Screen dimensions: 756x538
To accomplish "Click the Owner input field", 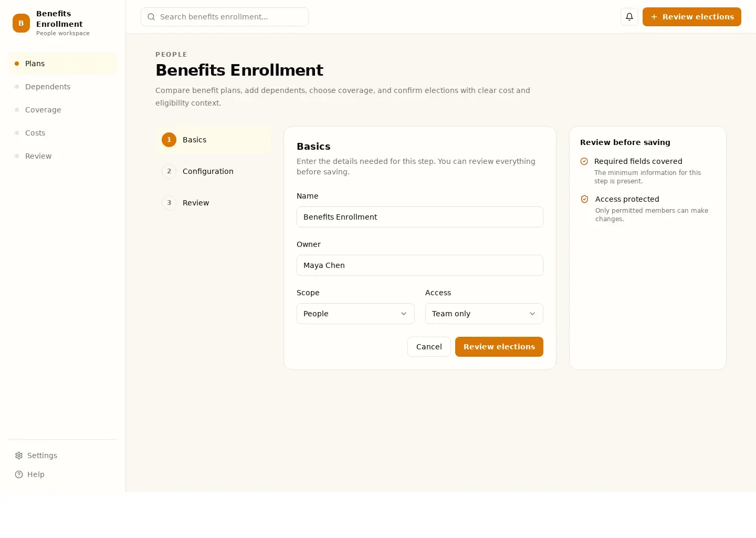I will pos(420,265).
